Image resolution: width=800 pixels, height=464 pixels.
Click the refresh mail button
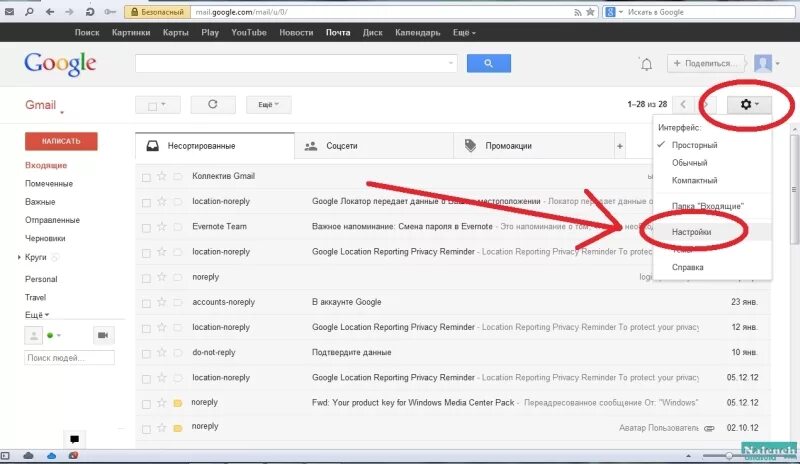pyautogui.click(x=213, y=105)
